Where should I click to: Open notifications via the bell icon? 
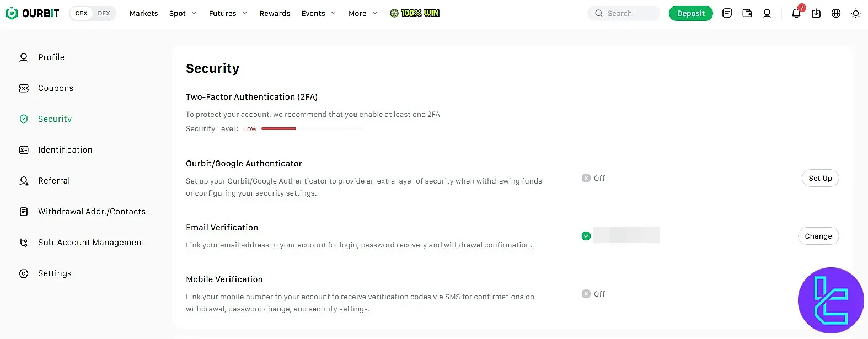(796, 13)
